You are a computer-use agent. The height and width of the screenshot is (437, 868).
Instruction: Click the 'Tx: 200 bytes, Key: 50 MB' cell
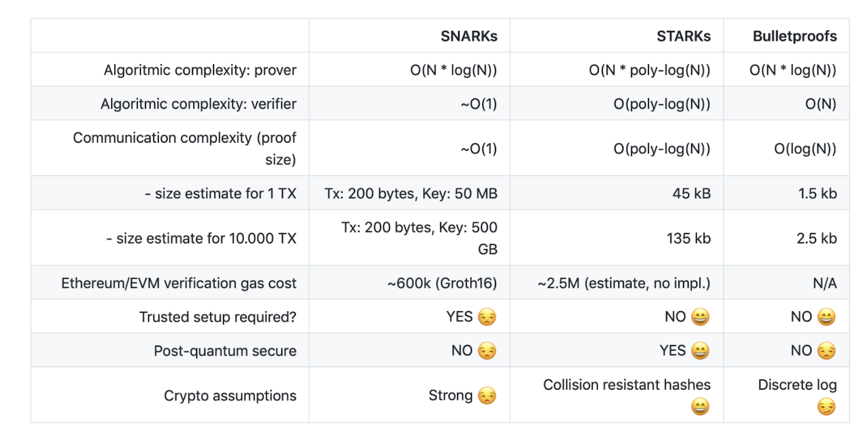coord(411,193)
